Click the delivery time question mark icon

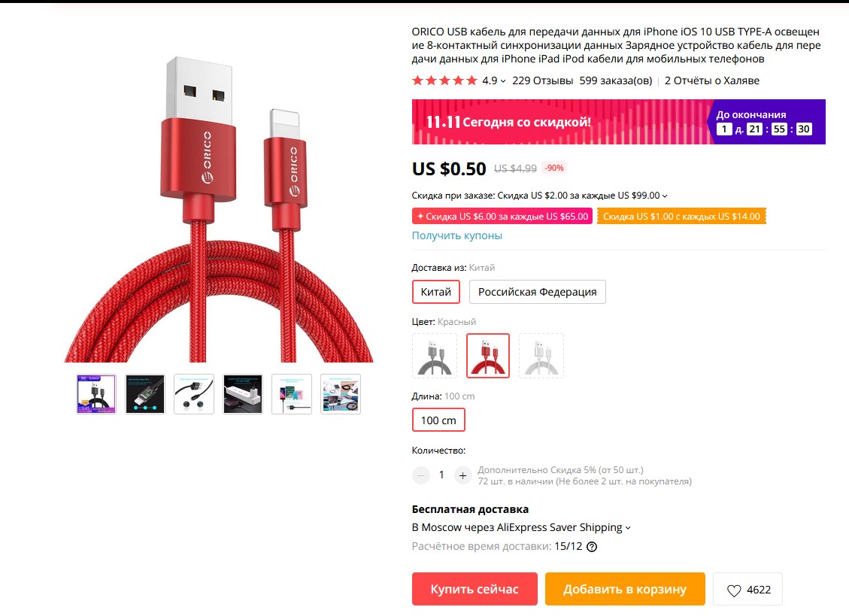point(592,547)
